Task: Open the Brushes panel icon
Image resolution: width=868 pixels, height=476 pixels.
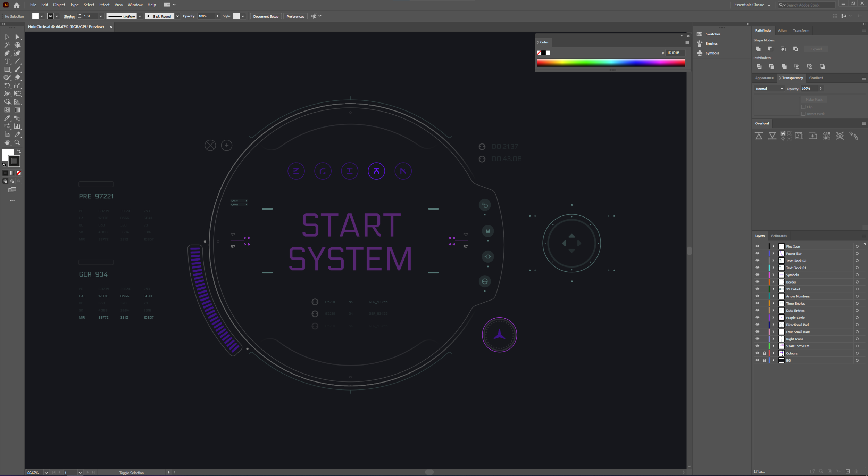Action: coord(700,43)
